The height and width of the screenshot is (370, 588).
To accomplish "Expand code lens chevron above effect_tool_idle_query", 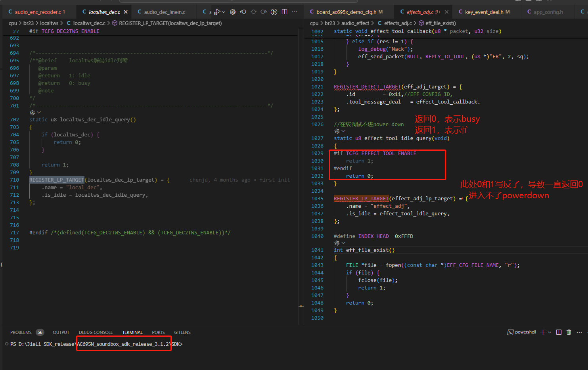I will pos(343,131).
